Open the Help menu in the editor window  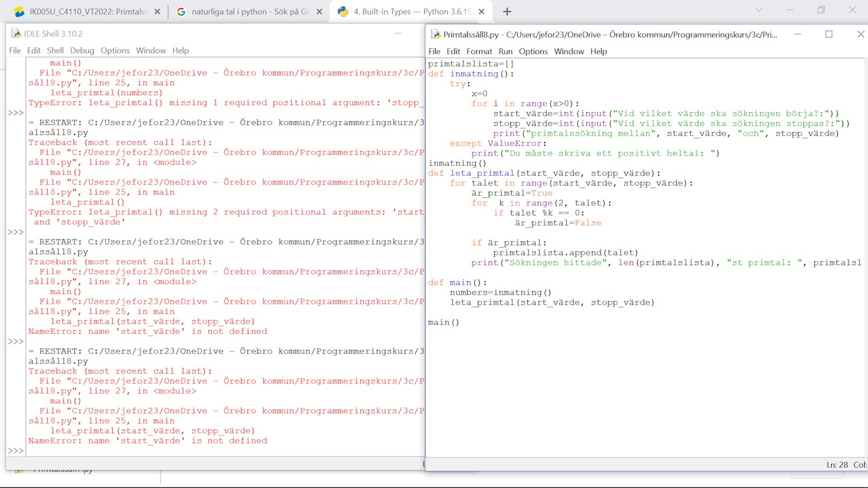599,52
